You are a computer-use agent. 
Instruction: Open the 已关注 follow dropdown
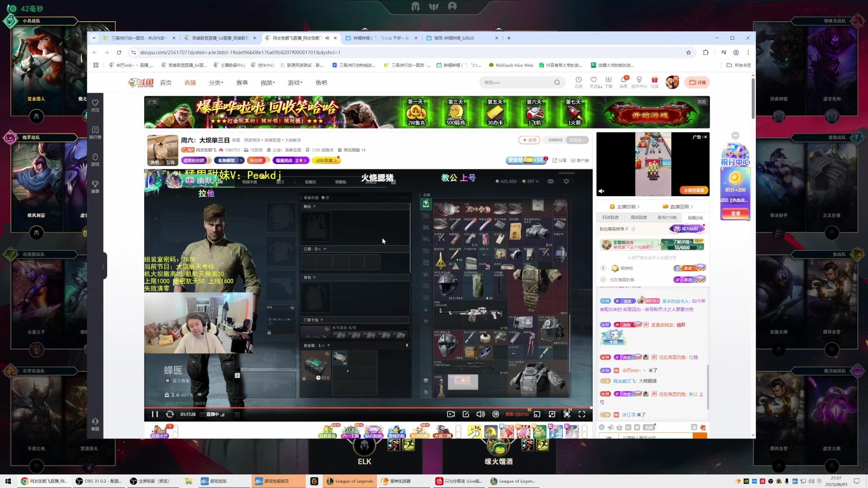click(577, 140)
